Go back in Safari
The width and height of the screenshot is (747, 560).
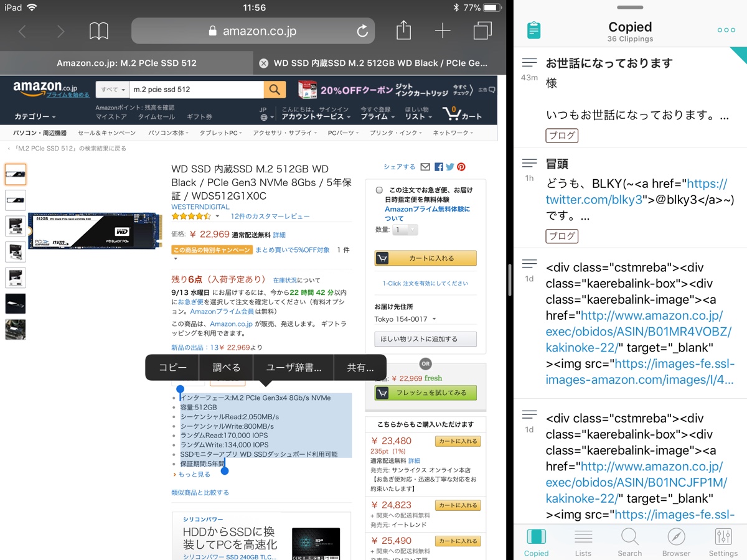click(22, 31)
